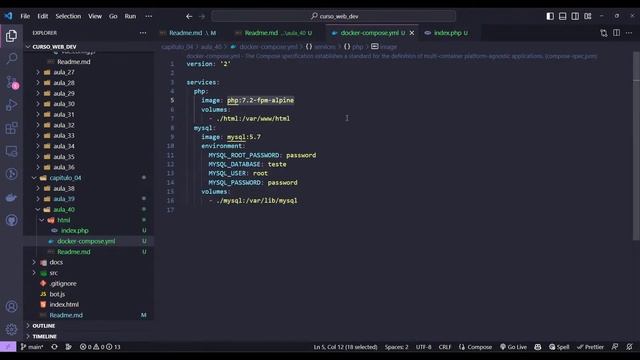Image resolution: width=640 pixels, height=360 pixels.
Task: Toggle the secondary side bar layout icon
Action: pyautogui.click(x=575, y=16)
